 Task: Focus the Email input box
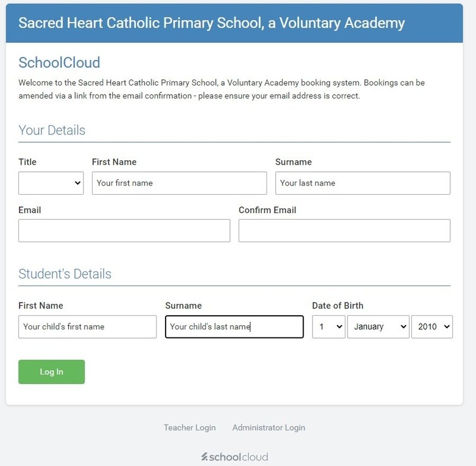click(124, 231)
